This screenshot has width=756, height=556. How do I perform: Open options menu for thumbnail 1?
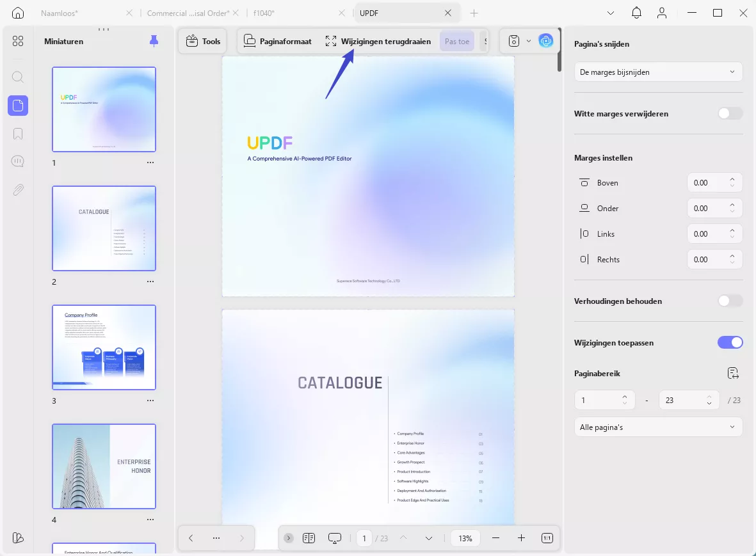[150, 163]
